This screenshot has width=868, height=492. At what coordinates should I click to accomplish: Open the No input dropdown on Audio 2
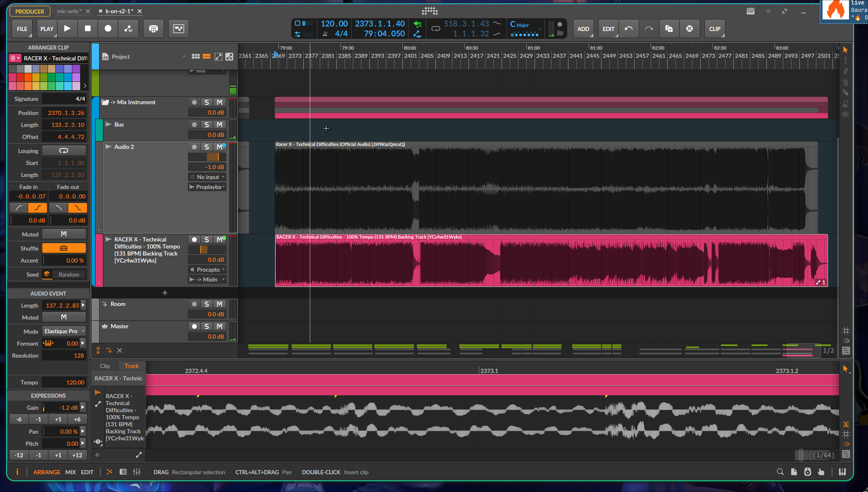[207, 177]
